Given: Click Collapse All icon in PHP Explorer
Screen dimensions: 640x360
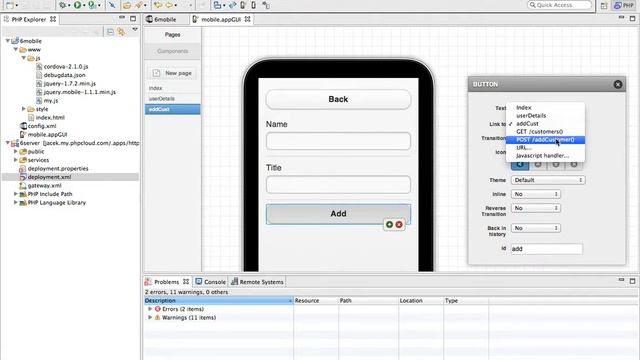Looking at the screenshot, I should (110, 31).
